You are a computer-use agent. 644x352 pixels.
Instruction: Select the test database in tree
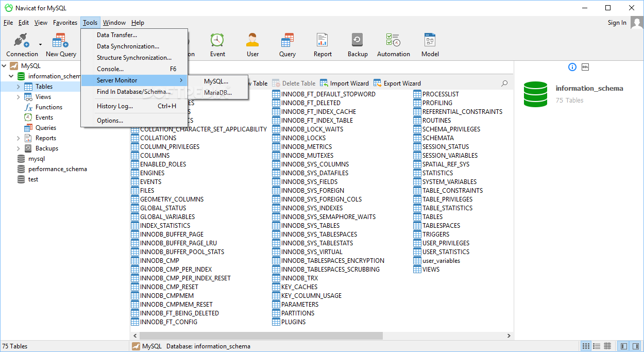[x=33, y=179]
